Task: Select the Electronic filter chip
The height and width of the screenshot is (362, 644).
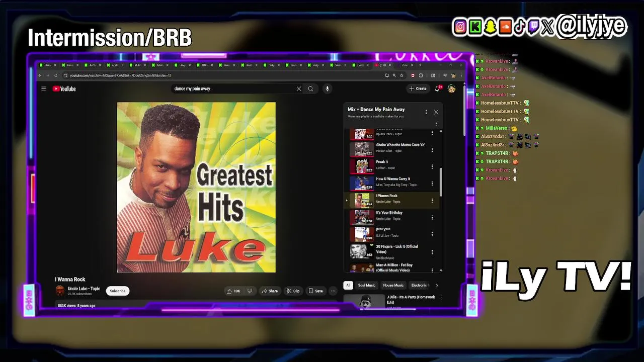Action: click(x=419, y=285)
